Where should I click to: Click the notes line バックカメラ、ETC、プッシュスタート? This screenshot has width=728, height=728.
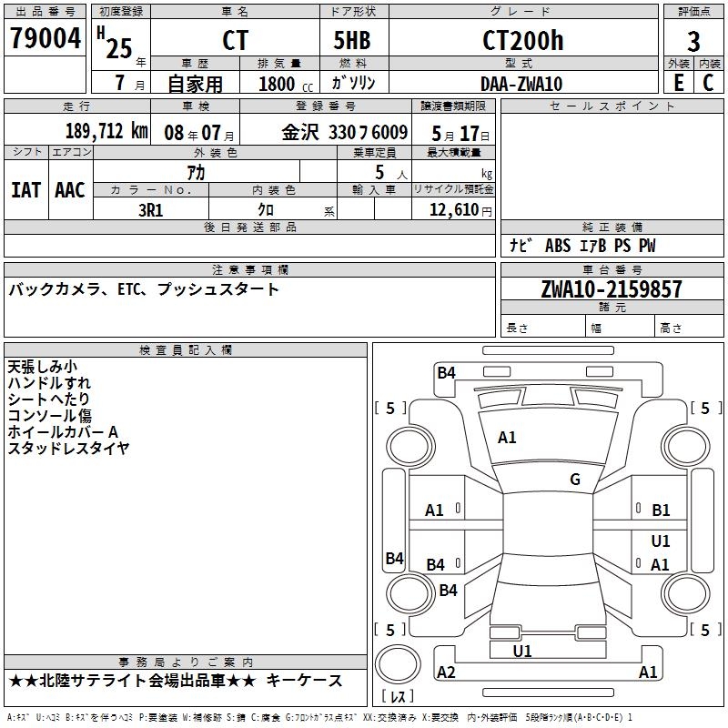[x=144, y=289]
